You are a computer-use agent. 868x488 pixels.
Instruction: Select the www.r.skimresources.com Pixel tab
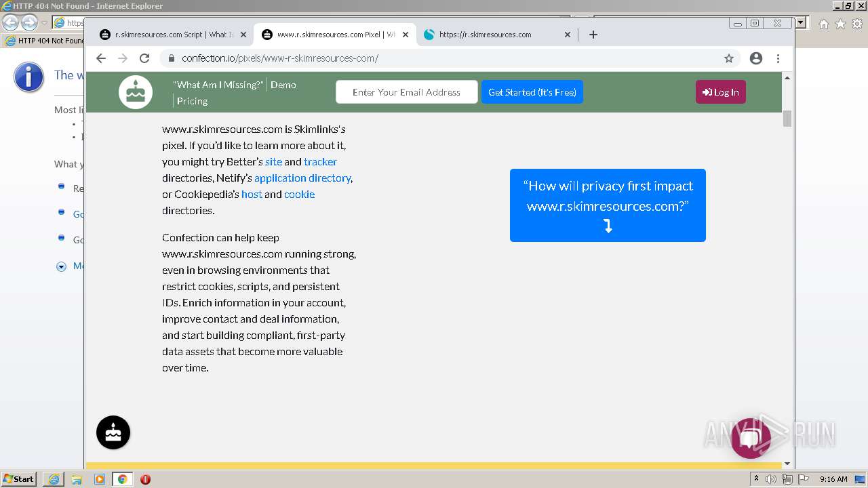coord(336,35)
